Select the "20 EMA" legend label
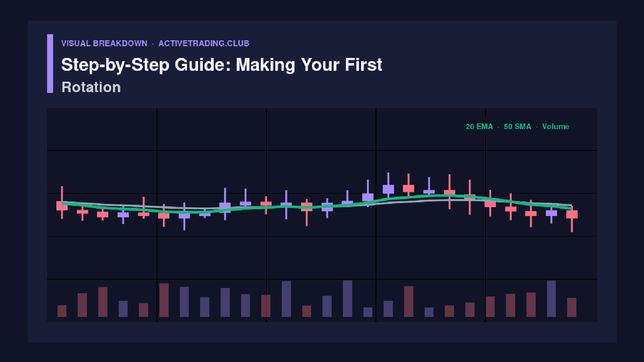The image size is (644, 362). 479,127
